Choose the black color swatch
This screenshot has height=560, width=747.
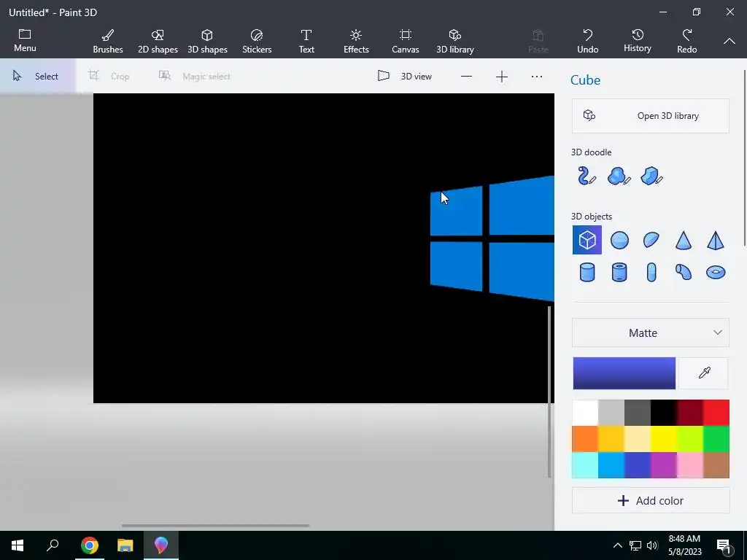coord(664,413)
